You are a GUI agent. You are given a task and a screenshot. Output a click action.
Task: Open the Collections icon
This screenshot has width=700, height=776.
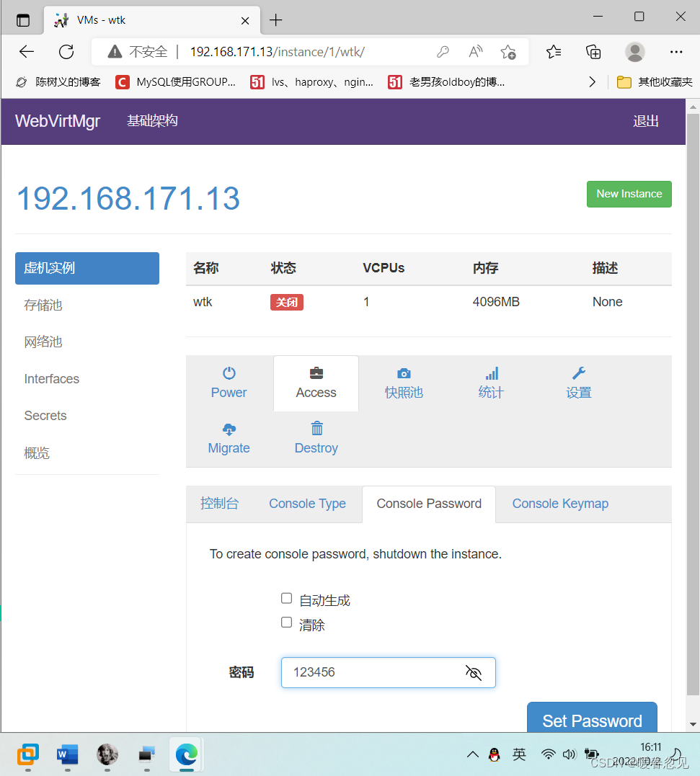[x=593, y=51]
